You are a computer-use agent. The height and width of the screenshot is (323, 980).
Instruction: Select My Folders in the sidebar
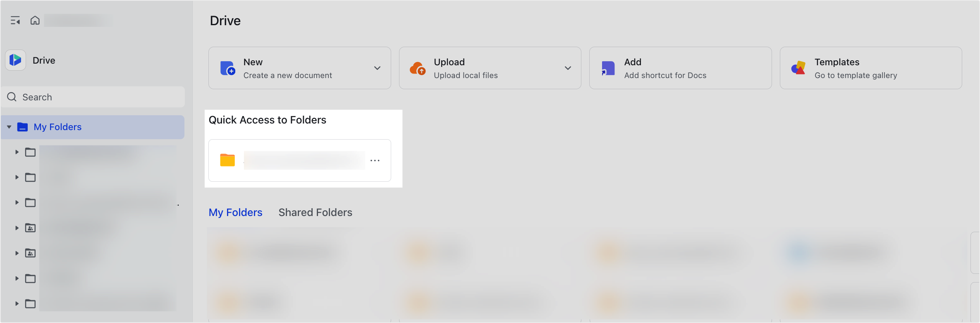point(57,127)
